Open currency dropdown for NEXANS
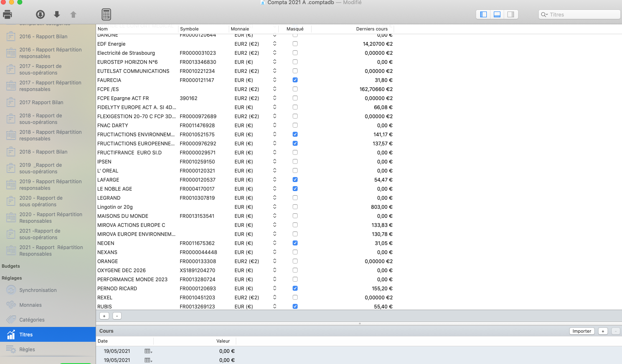The height and width of the screenshot is (364, 622). tap(275, 252)
